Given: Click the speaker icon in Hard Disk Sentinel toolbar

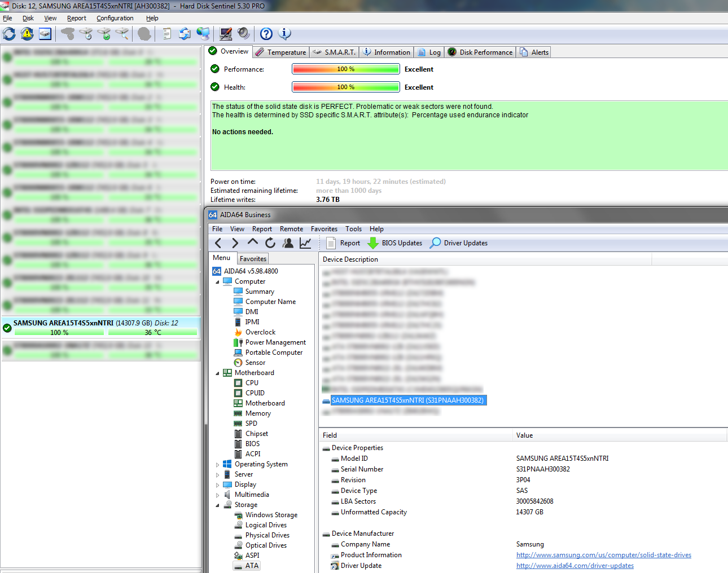Looking at the screenshot, I should 243,34.
